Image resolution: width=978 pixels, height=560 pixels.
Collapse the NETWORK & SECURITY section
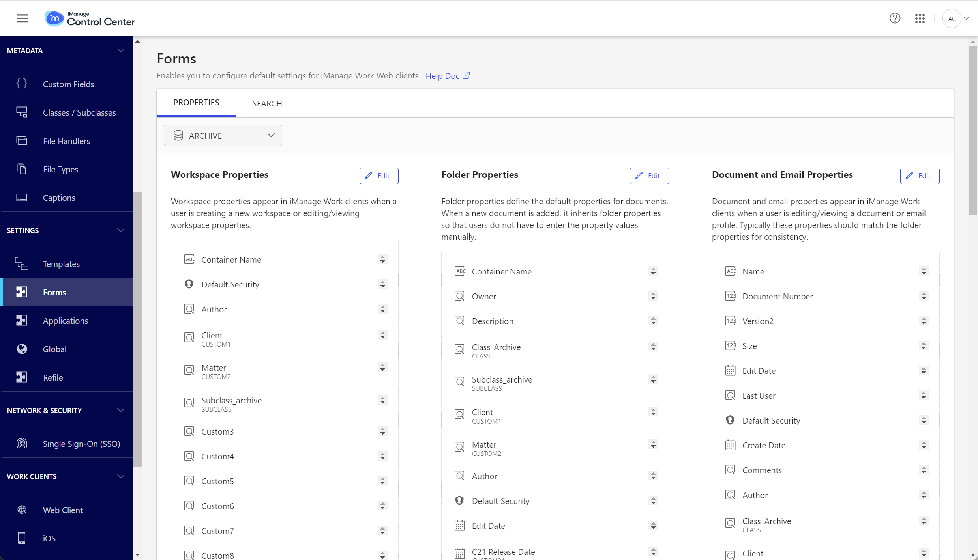click(121, 410)
